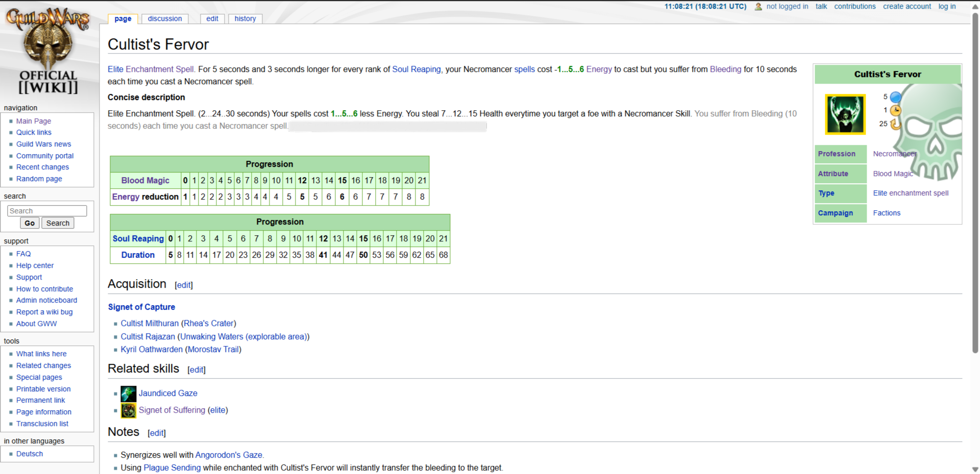
Task: Open Special pages link
Action: 39,377
